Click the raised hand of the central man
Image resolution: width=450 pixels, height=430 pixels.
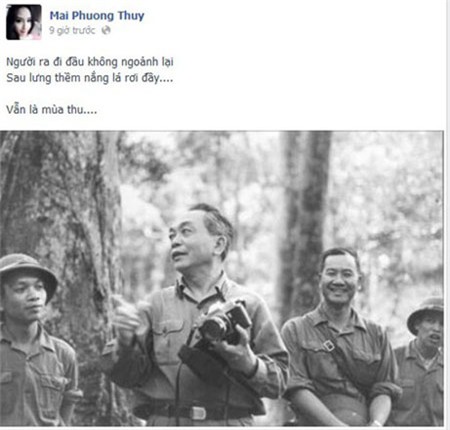pos(127,319)
